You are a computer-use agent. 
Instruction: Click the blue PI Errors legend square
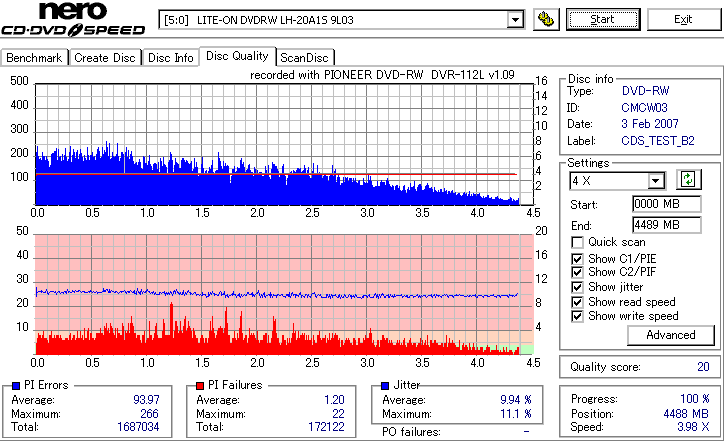tap(16, 385)
